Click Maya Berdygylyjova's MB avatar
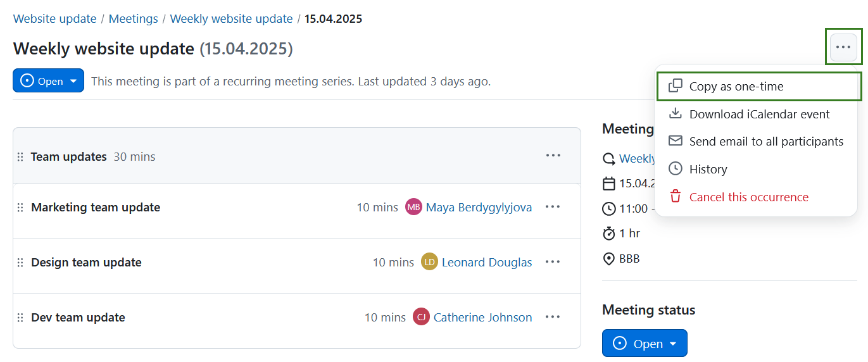The width and height of the screenshot is (868, 362). (413, 207)
